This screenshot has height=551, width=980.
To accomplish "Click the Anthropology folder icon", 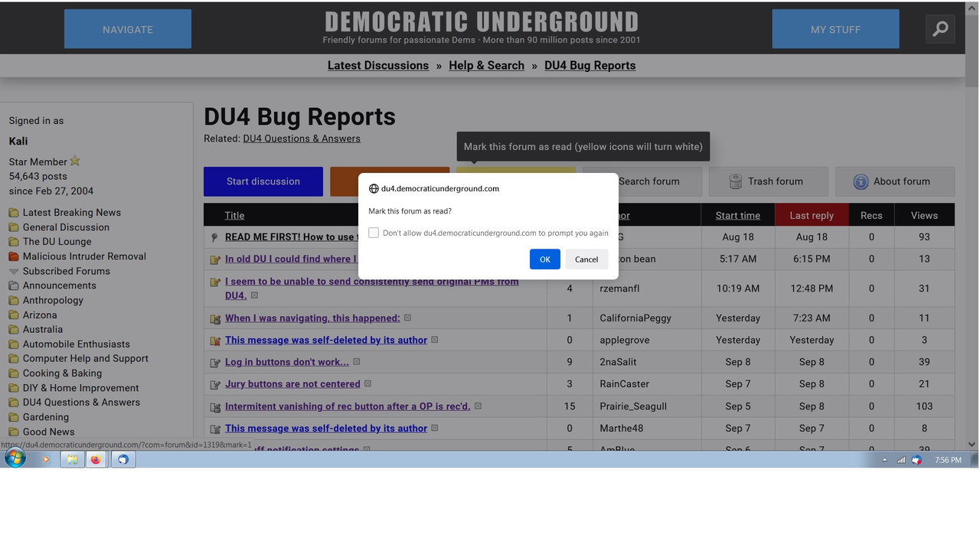I will (x=14, y=301).
